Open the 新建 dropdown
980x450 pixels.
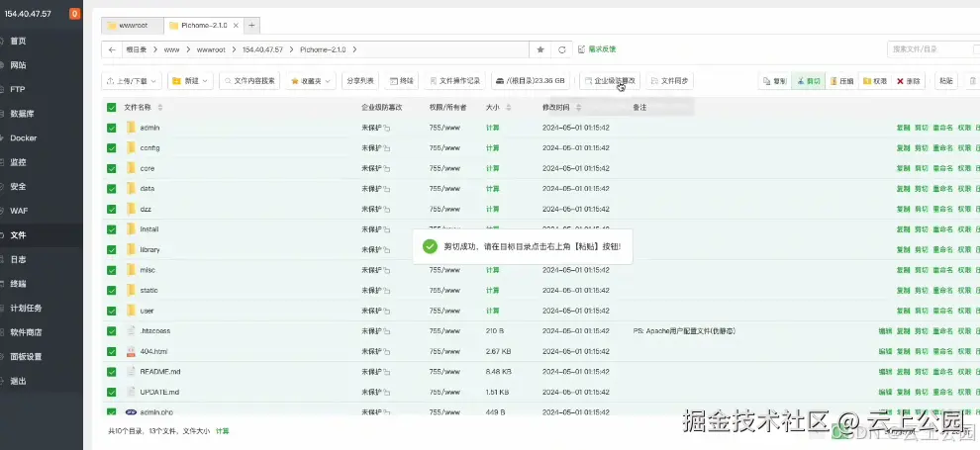pos(190,80)
